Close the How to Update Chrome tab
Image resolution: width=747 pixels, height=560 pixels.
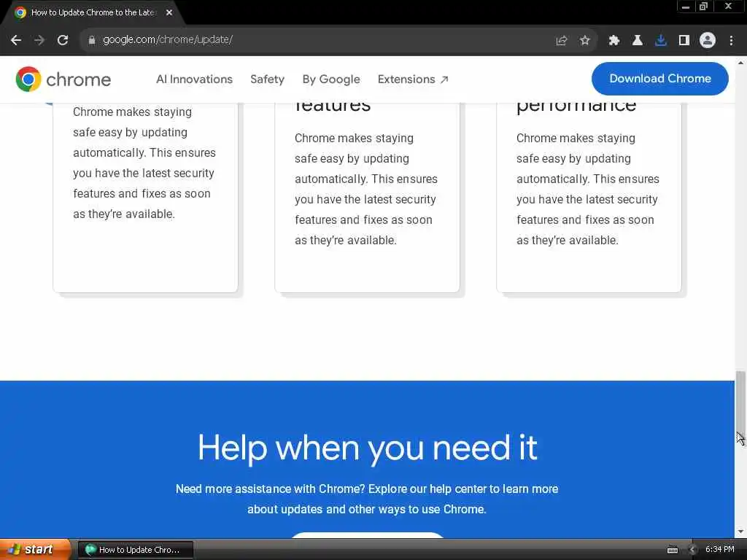[169, 12]
